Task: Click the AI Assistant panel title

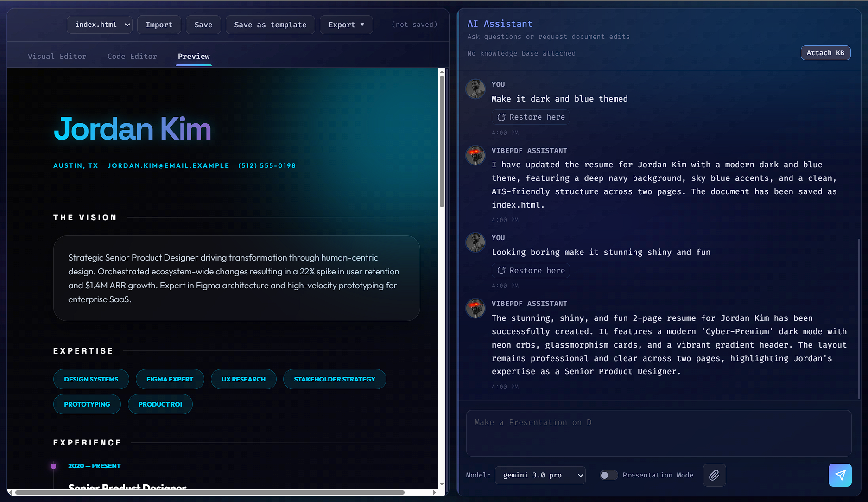Action: pyautogui.click(x=500, y=24)
